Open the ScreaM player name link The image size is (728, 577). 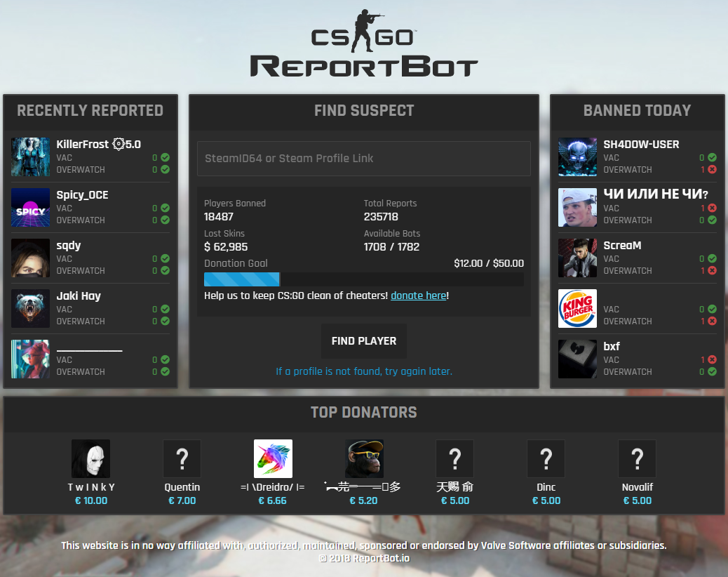(x=622, y=246)
